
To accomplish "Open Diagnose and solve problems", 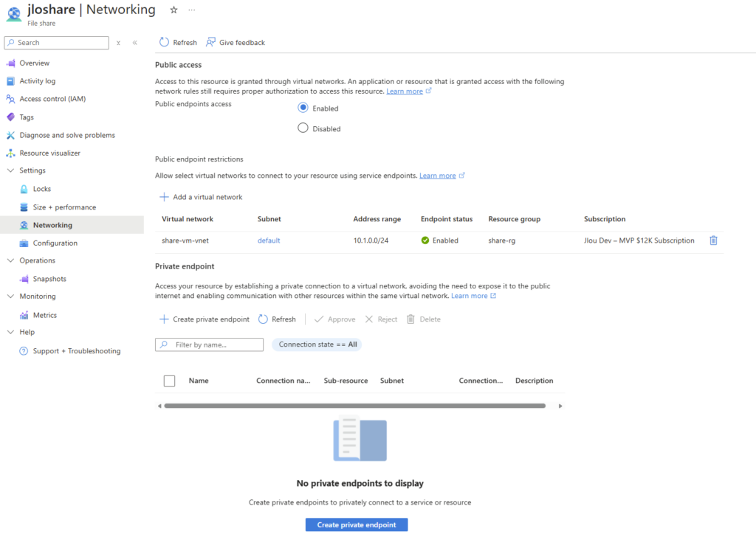I will pos(67,135).
